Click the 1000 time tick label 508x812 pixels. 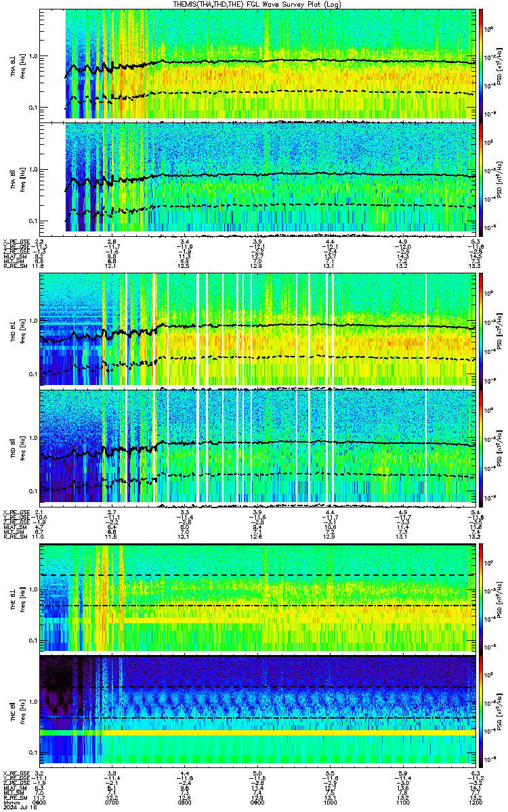coord(331,801)
